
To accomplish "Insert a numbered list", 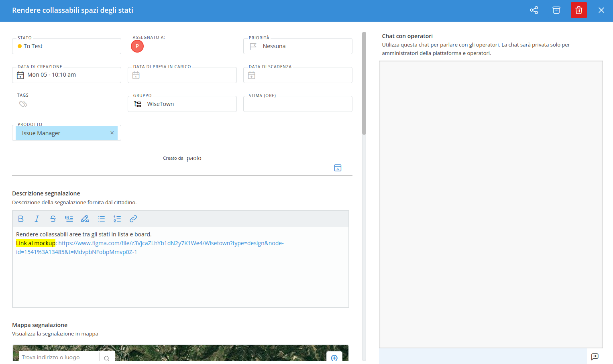I will (117, 219).
